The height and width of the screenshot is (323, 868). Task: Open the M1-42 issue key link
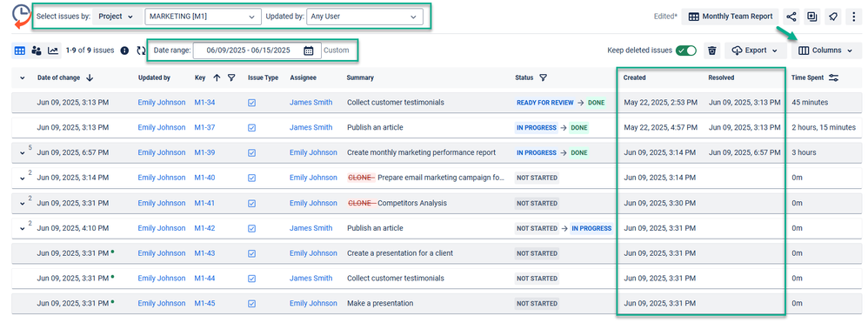point(204,228)
